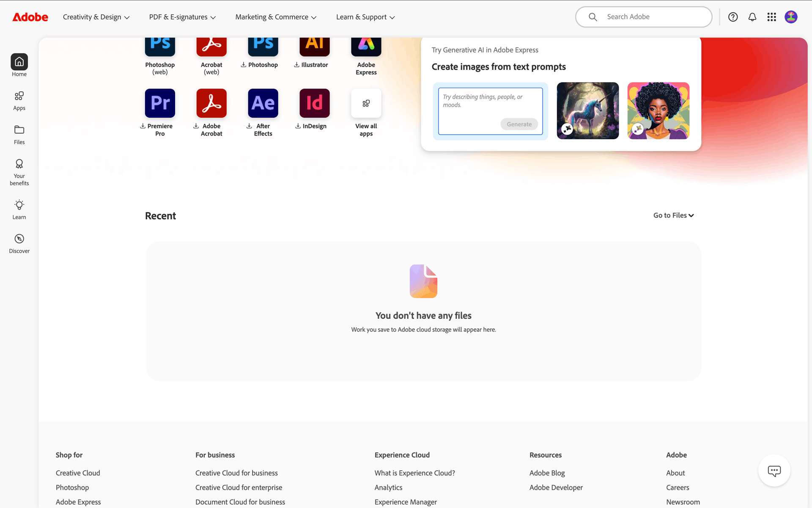Click remix icon on unicorn image
812x508 pixels.
click(567, 129)
